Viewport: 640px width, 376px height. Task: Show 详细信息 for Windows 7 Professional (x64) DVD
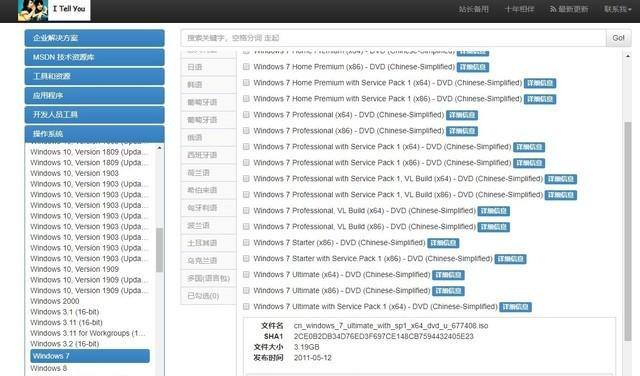(462, 116)
